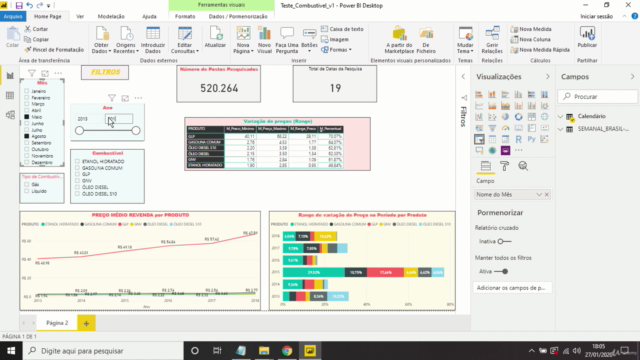Open the Formato ribbon tab

point(185,16)
